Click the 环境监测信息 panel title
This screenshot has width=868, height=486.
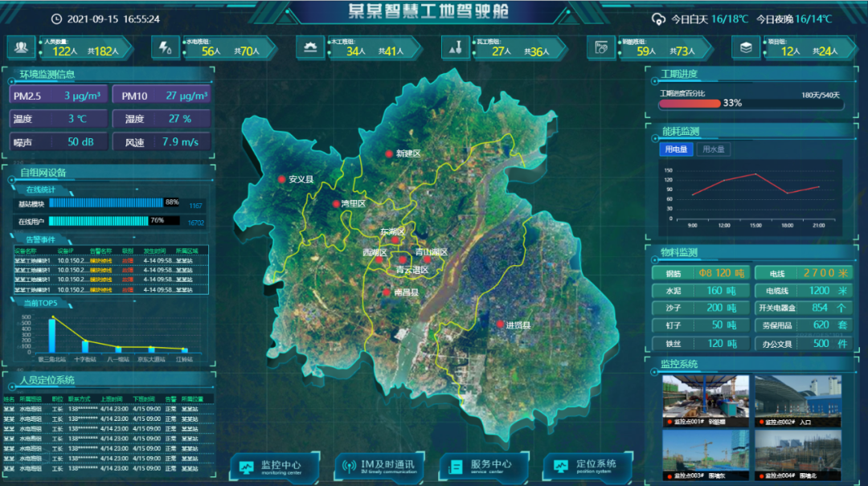point(47,74)
